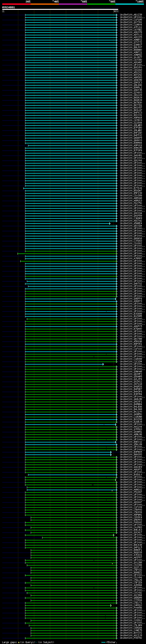Select the UniRef100_B6T761 label
This screenshot has height=644, width=146.
click(131, 105)
